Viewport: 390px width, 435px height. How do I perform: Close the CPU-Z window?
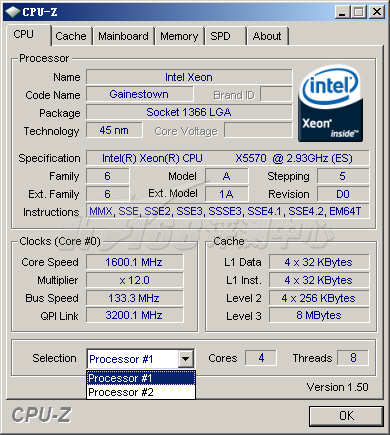click(377, 12)
